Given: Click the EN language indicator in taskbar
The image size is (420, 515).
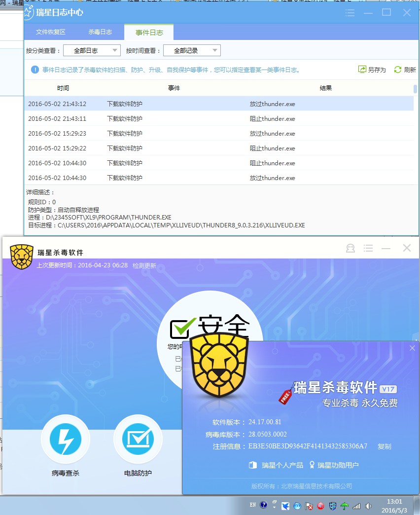Looking at the screenshot, I should [x=253, y=505].
